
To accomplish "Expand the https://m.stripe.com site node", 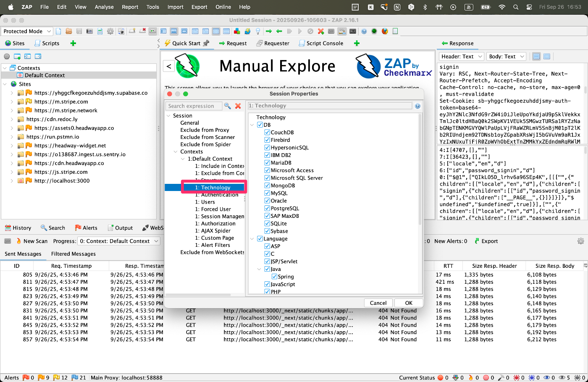I will (x=12, y=102).
